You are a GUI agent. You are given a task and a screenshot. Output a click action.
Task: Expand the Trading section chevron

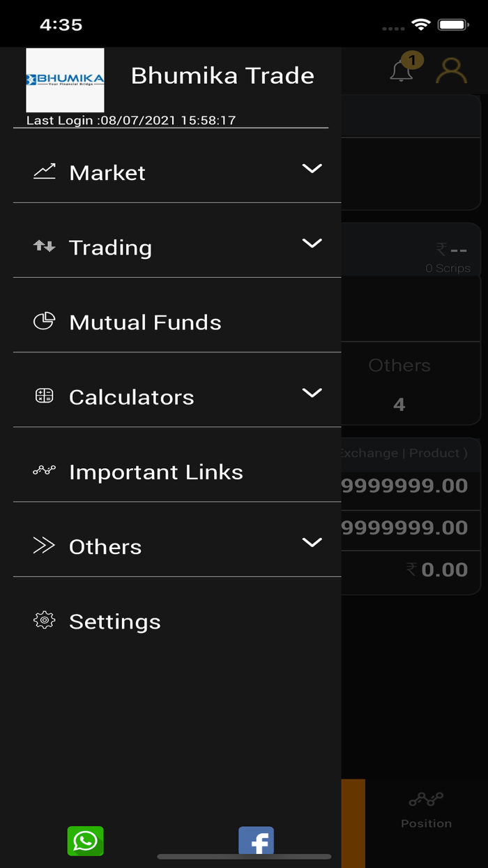312,244
